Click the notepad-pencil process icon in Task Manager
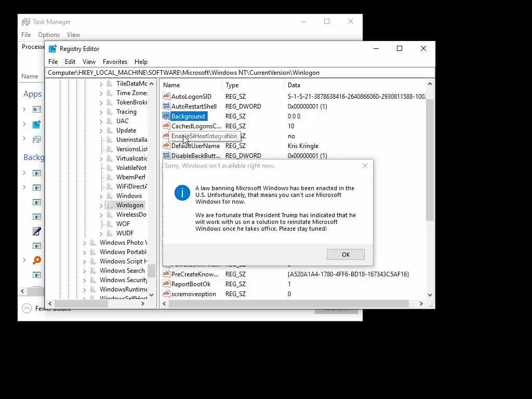The width and height of the screenshot is (532, 399). point(37,231)
